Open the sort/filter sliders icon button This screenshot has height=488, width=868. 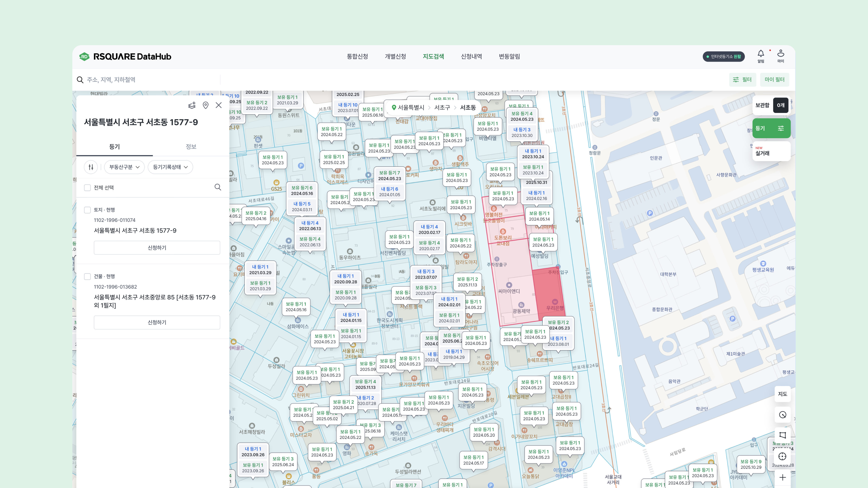(91, 167)
